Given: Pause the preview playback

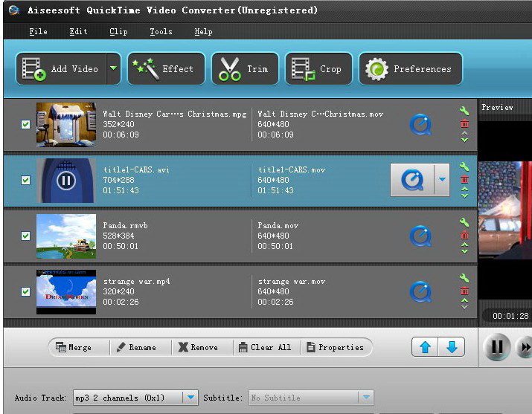Looking at the screenshot, I should click(497, 346).
